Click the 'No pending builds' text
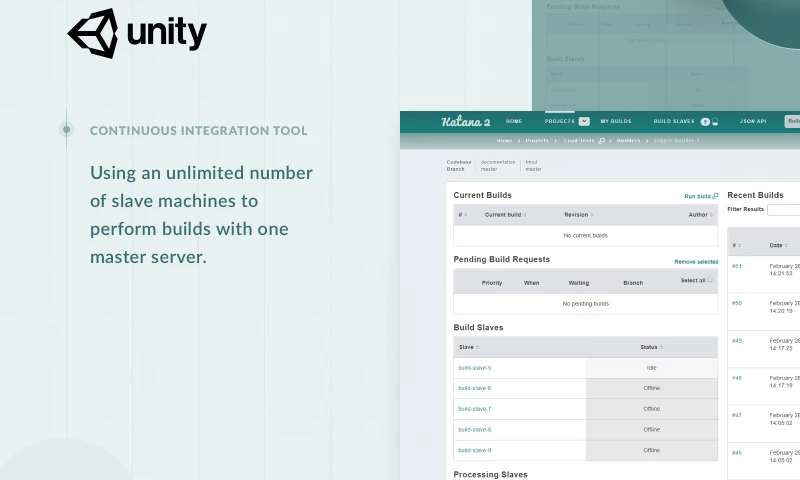This screenshot has height=480, width=800. 585,304
